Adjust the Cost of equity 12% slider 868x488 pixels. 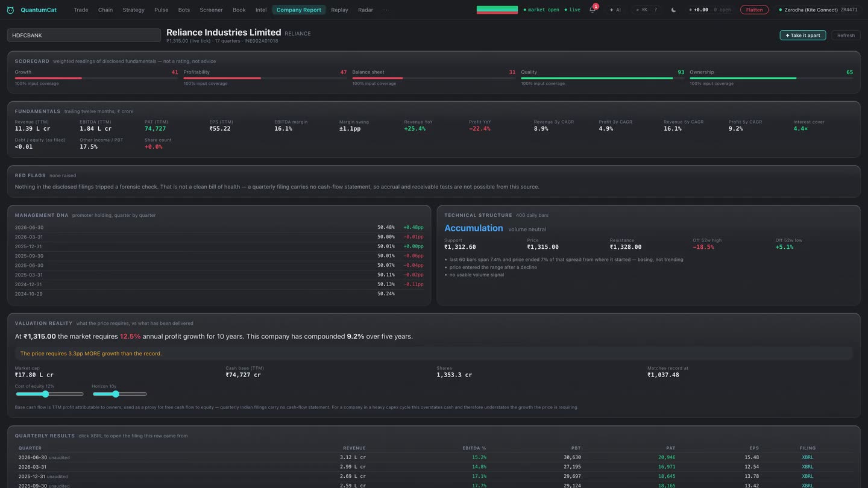point(49,394)
